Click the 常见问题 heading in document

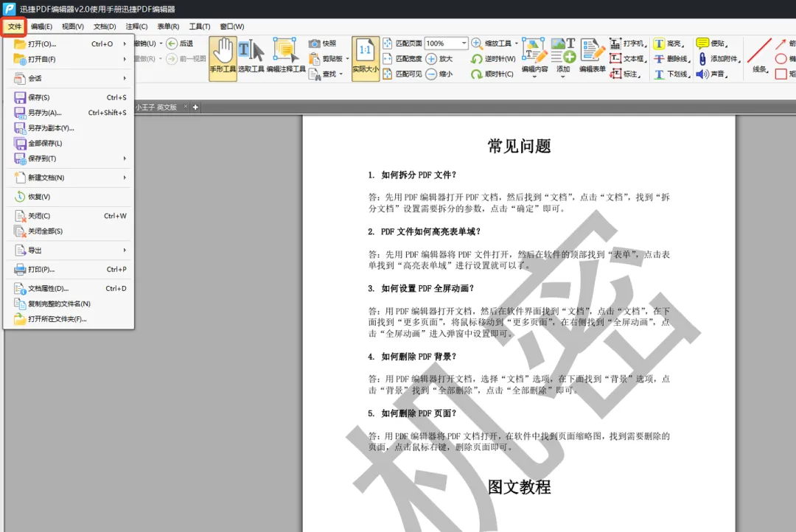(519, 146)
